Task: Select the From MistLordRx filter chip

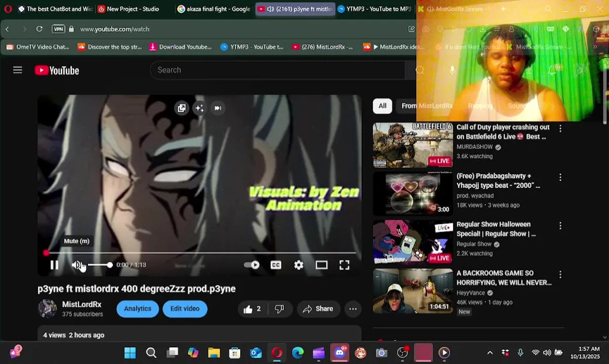Action: 427,106
